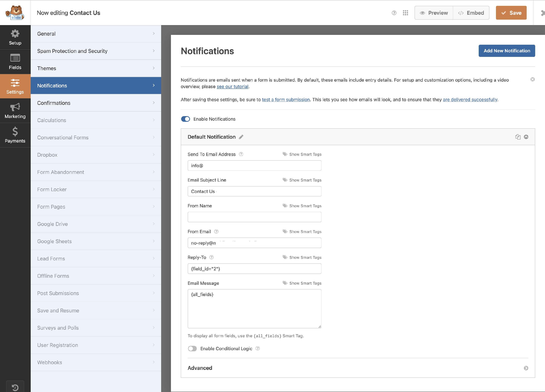Image resolution: width=545 pixels, height=392 pixels.
Task: Click Add New Notification button
Action: [506, 51]
